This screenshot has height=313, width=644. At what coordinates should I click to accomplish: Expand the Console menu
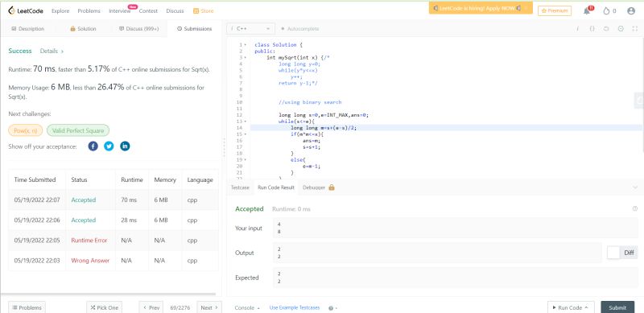point(247,307)
